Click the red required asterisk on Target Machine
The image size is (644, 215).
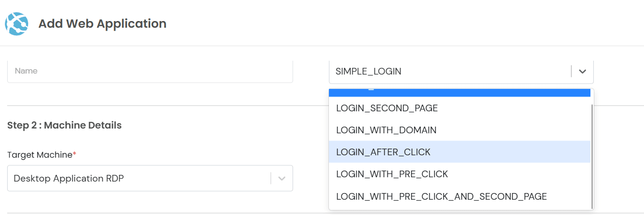pos(75,154)
